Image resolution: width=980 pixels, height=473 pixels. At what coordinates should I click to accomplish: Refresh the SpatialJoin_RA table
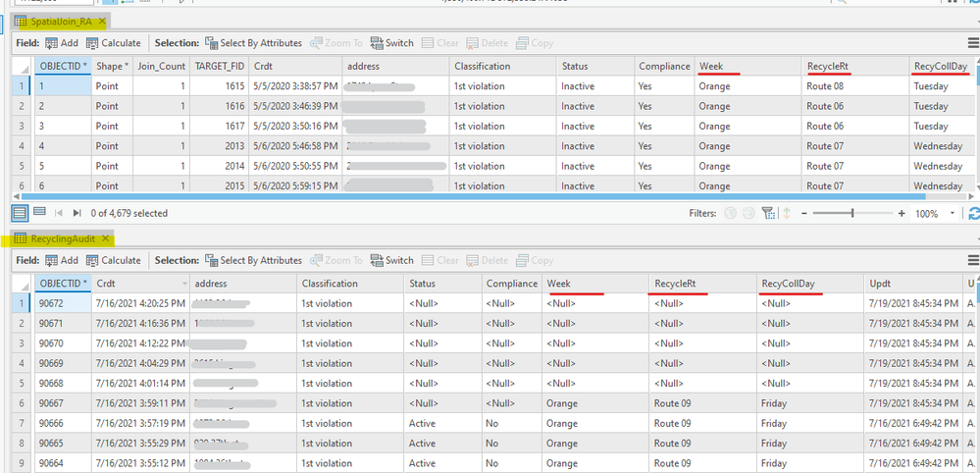click(973, 214)
